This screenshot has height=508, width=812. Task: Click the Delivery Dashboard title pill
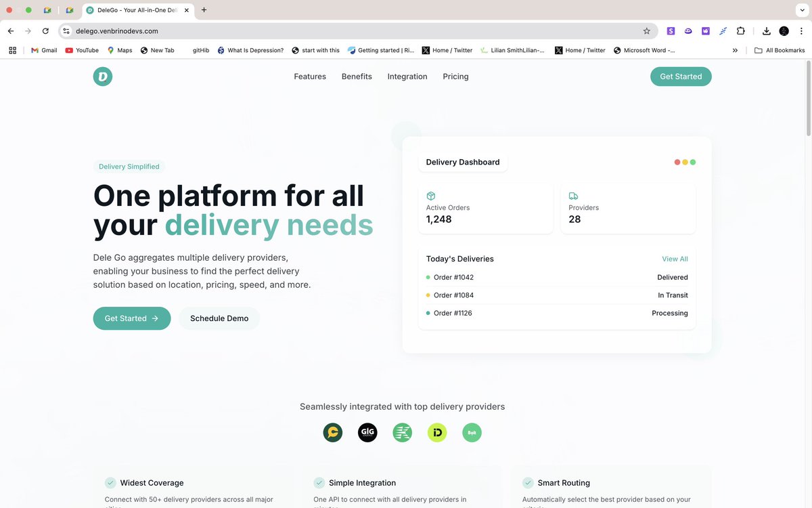click(463, 162)
